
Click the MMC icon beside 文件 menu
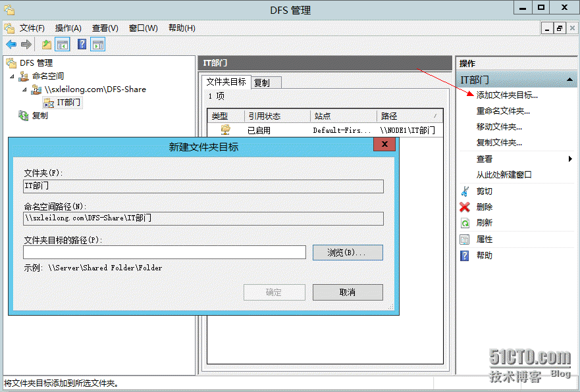coord(9,28)
